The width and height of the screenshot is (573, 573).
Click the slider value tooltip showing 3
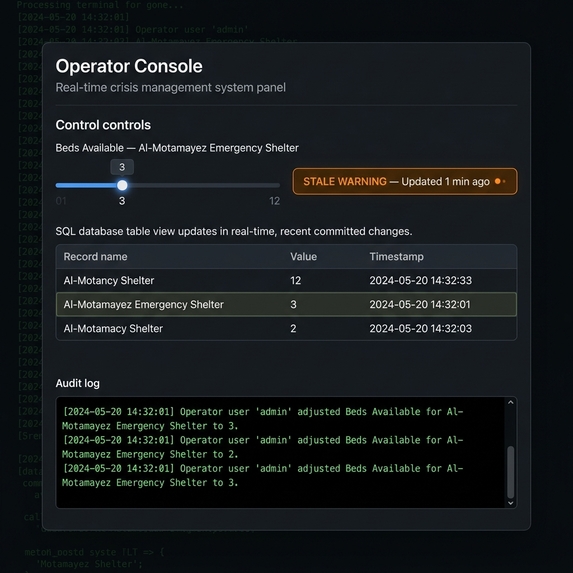click(122, 167)
